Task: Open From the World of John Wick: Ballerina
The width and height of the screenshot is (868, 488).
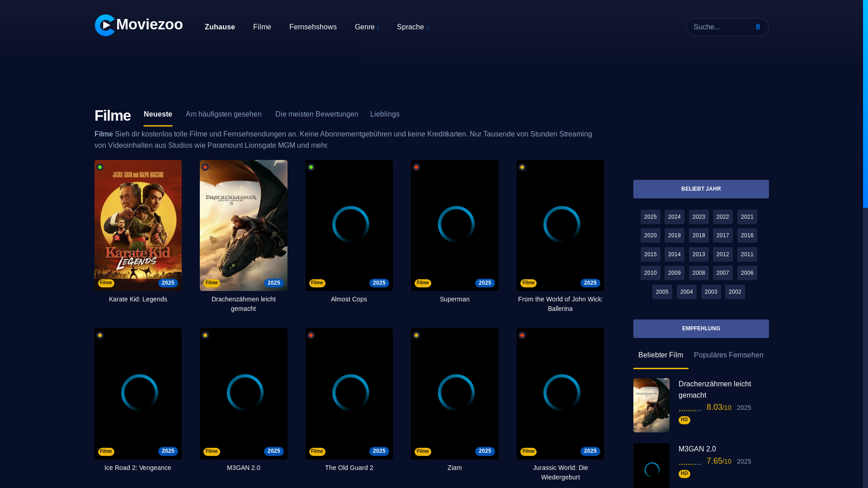Action: (560, 304)
